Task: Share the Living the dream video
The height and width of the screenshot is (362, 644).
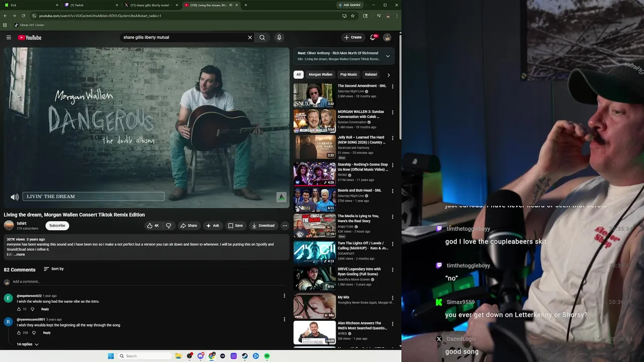Action: (189, 226)
